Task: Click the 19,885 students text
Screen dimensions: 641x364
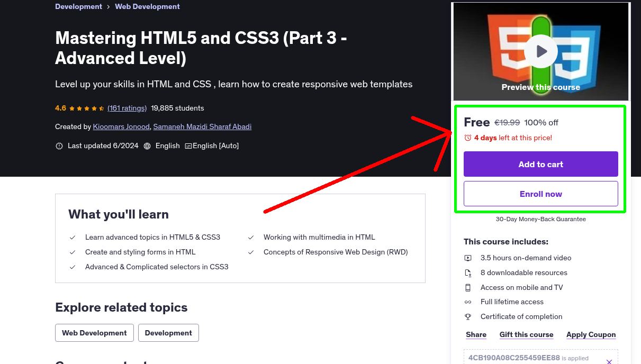Action: [177, 108]
